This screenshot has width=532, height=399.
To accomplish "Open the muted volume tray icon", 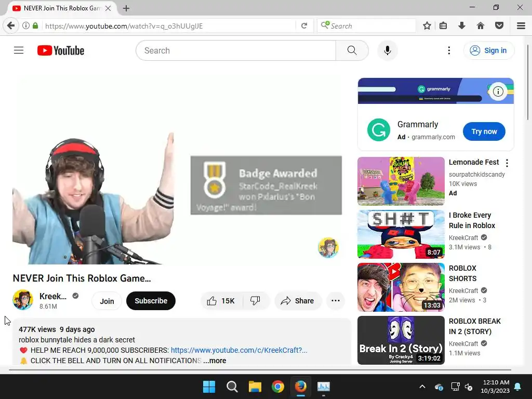I will 469,387.
